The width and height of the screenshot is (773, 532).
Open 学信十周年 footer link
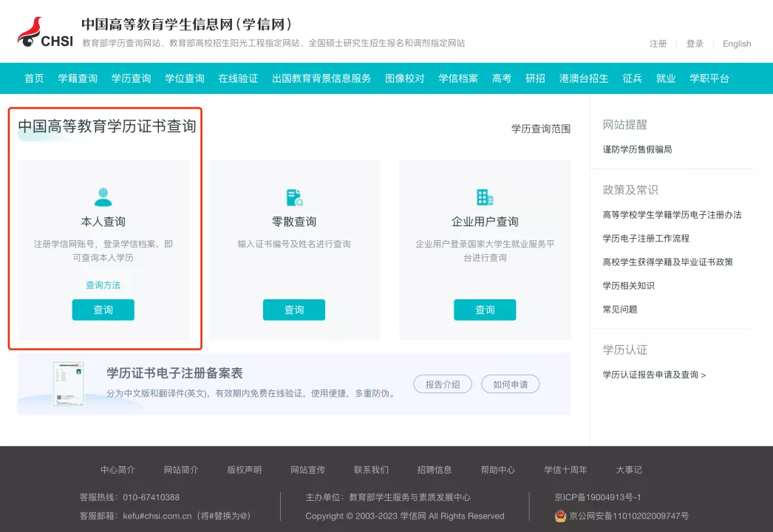[565, 470]
